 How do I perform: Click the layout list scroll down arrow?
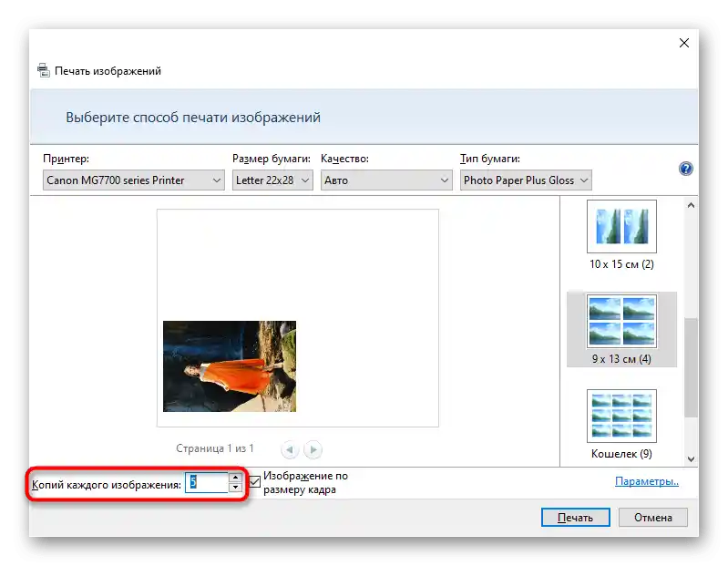tap(691, 459)
